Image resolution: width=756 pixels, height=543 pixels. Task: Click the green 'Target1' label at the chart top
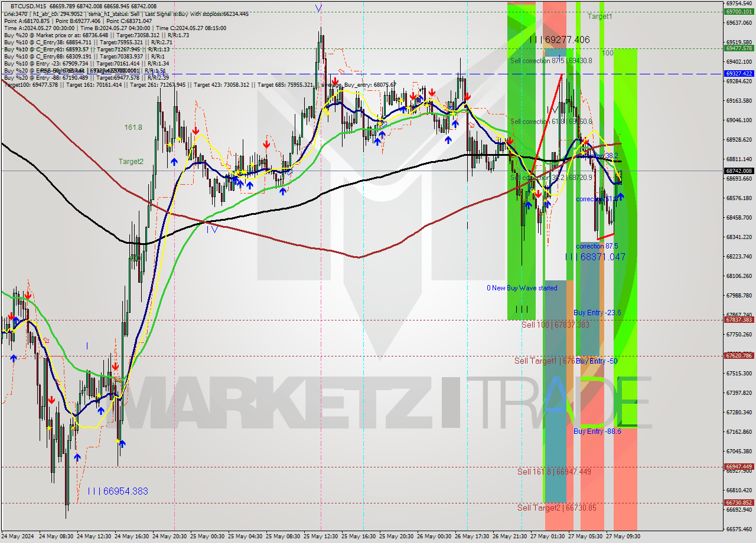tap(600, 17)
